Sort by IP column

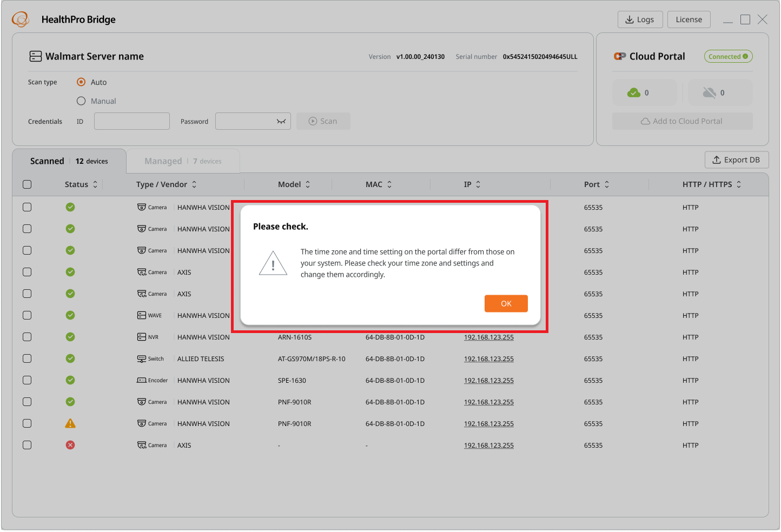478,184
